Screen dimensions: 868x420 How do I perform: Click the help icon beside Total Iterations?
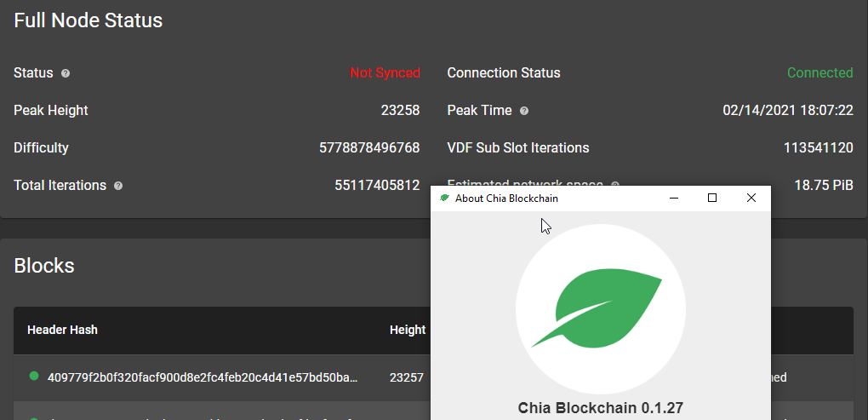(118, 186)
